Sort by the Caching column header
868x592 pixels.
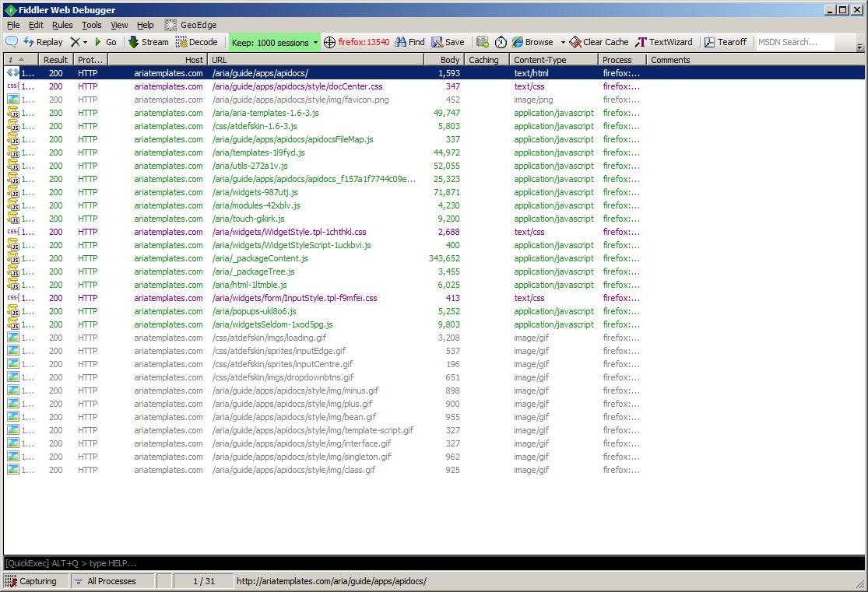pos(487,60)
